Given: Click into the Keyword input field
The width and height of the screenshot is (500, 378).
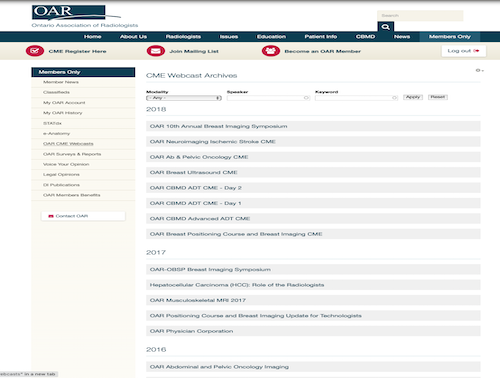Looking at the screenshot, I should [356, 98].
